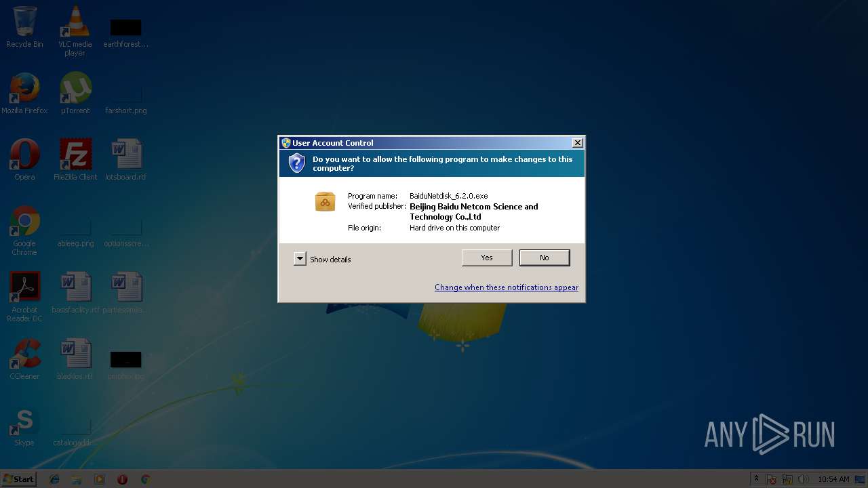
Task: Select Mozilla Firefox desktop shortcut
Action: point(24,94)
